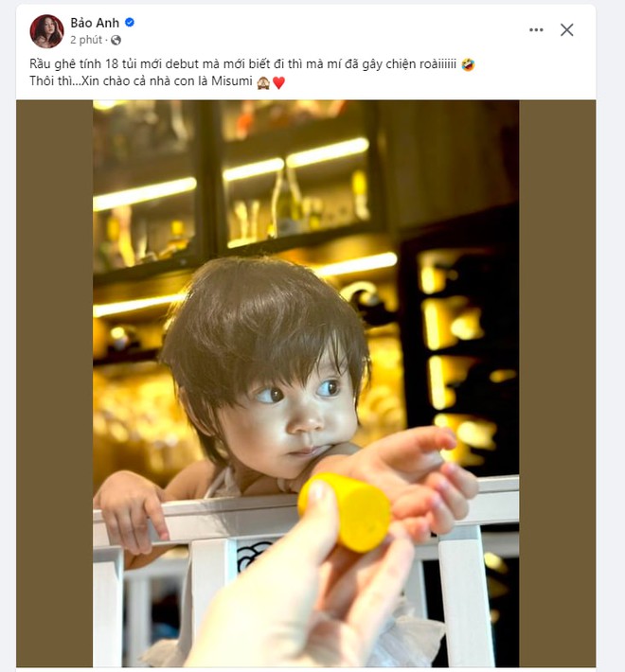The image size is (625, 672).
Task: Click the "2 phút" post timestamp
Action: [x=86, y=41]
